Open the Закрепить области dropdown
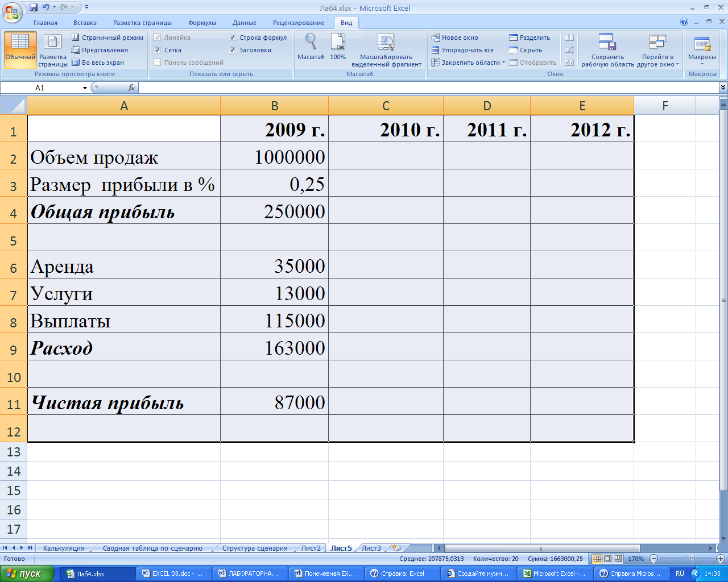The image size is (728, 582). click(x=468, y=63)
